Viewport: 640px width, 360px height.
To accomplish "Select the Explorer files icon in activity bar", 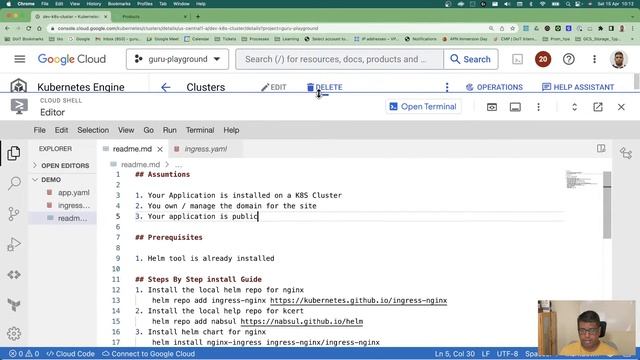I will pyautogui.click(x=14, y=153).
